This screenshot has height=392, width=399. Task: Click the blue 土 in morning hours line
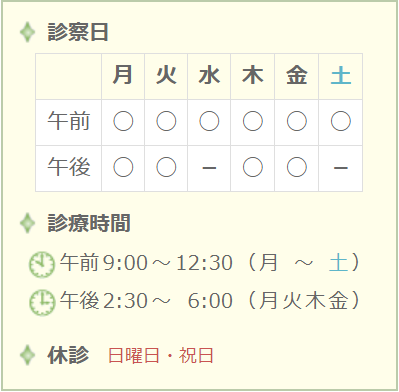(x=338, y=262)
